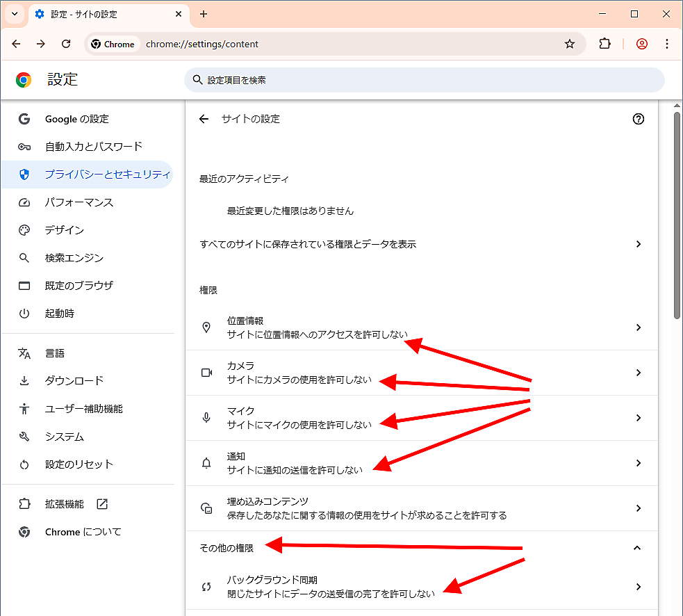Reload the page with the refresh icon
683x616 pixels.
[66, 44]
